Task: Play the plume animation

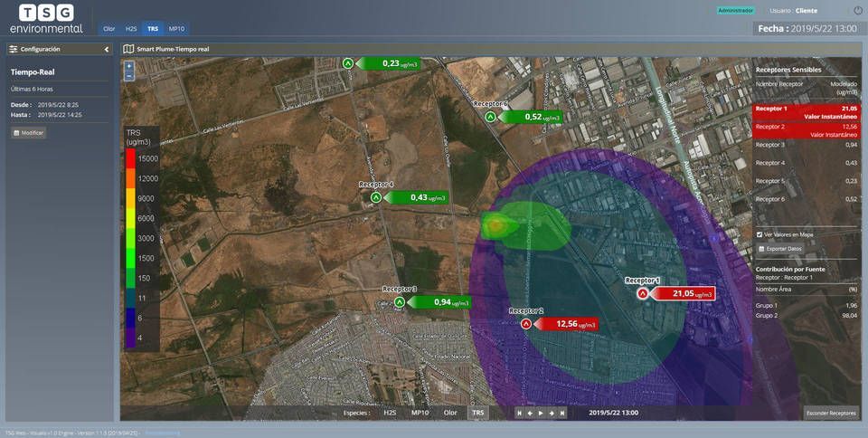Action: point(541,413)
